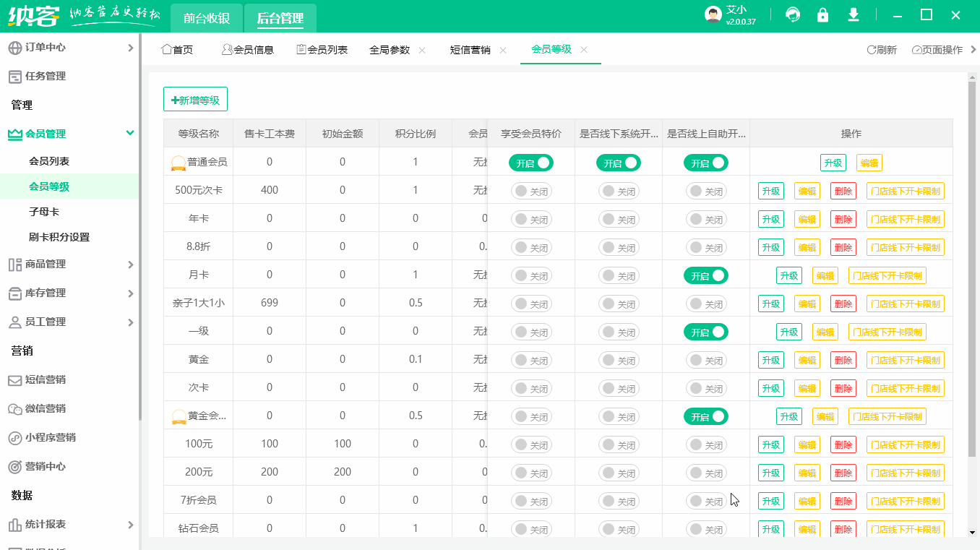980x550 pixels.
Task: Click the download icon in the title bar
Action: pyautogui.click(x=853, y=14)
